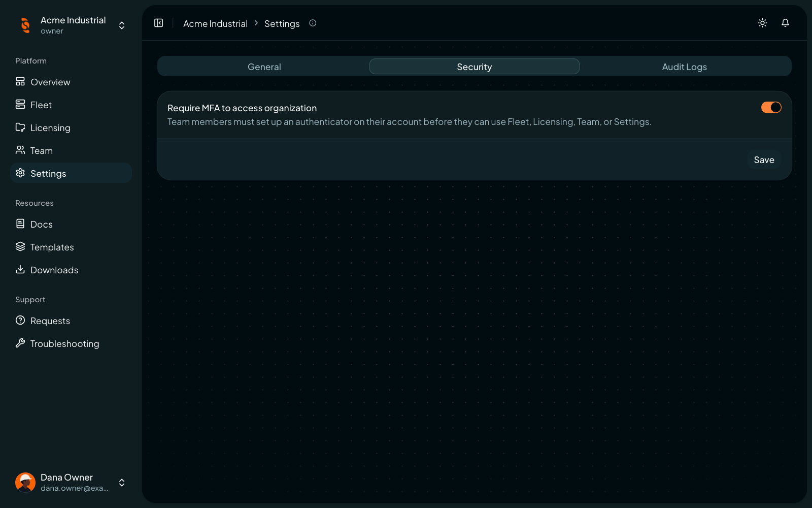The height and width of the screenshot is (508, 812).
Task: Save the security settings
Action: pos(764,160)
